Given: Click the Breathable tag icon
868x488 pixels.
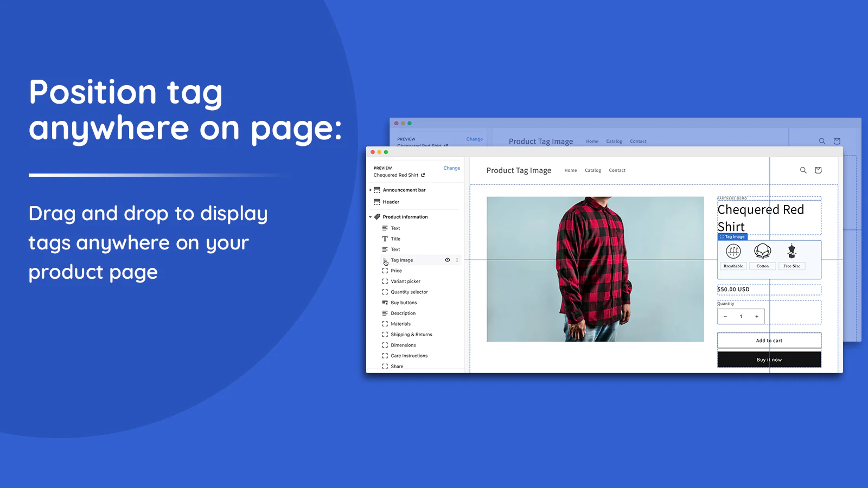Looking at the screenshot, I should pos(733,251).
